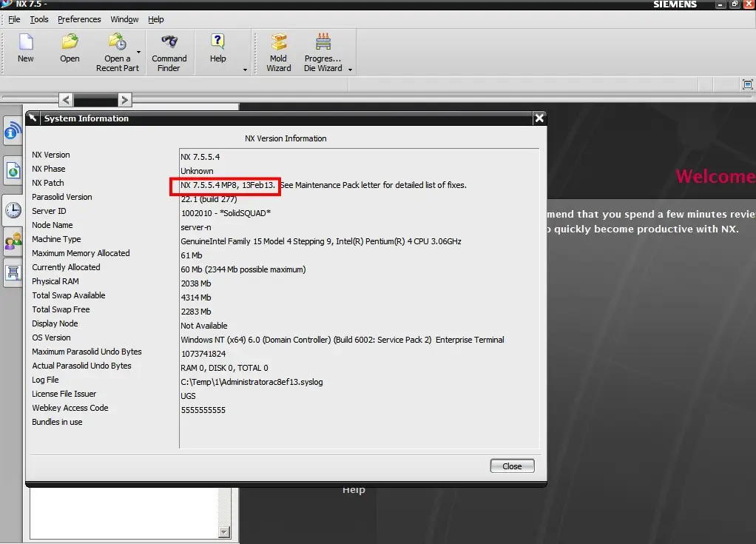Screen dimensions: 756x544
Task: Click the down arrow of lower panel scrollbar
Action: tap(224, 532)
